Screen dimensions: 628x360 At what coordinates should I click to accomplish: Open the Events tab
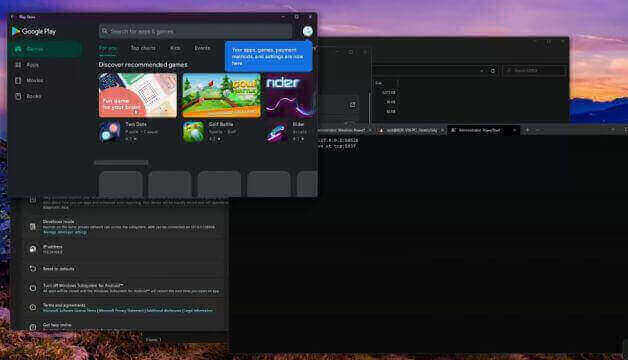[202, 48]
